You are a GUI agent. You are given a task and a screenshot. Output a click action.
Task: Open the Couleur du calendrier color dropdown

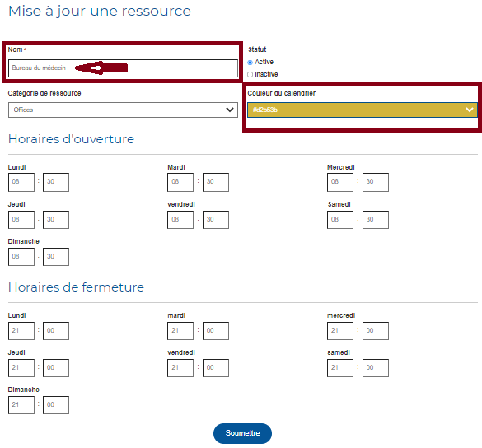pyautogui.click(x=363, y=110)
